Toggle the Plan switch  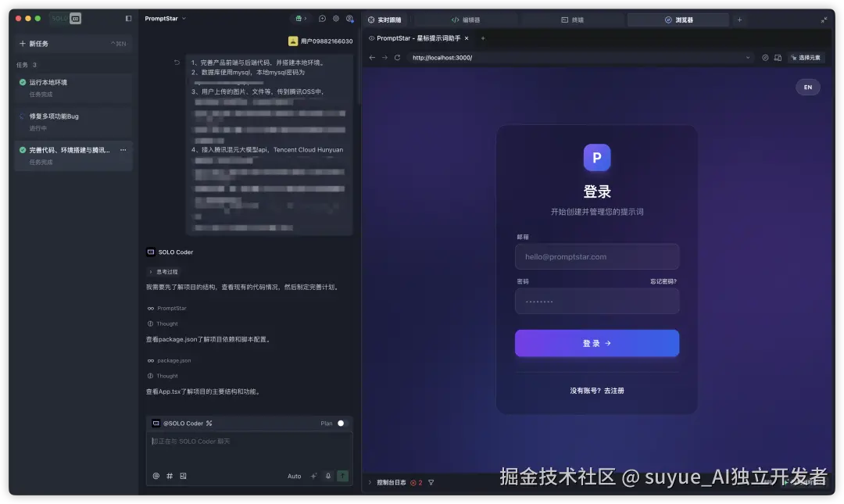pyautogui.click(x=342, y=424)
